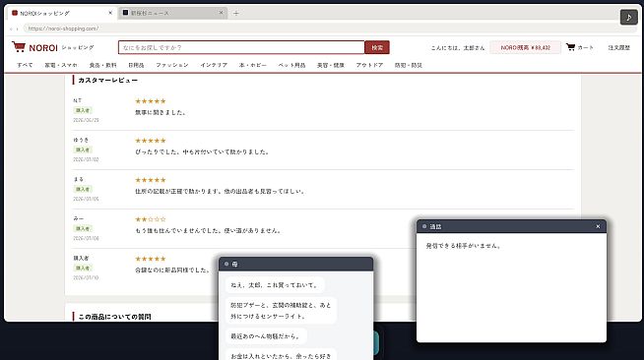644x360 pixels.
Task: Click the music note icon at top right
Action: tap(628, 17)
